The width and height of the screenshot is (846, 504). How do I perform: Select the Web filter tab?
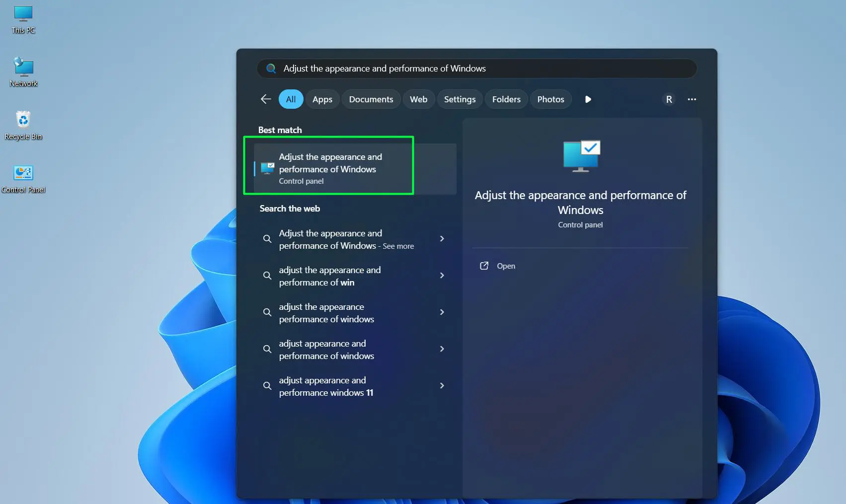pos(418,99)
